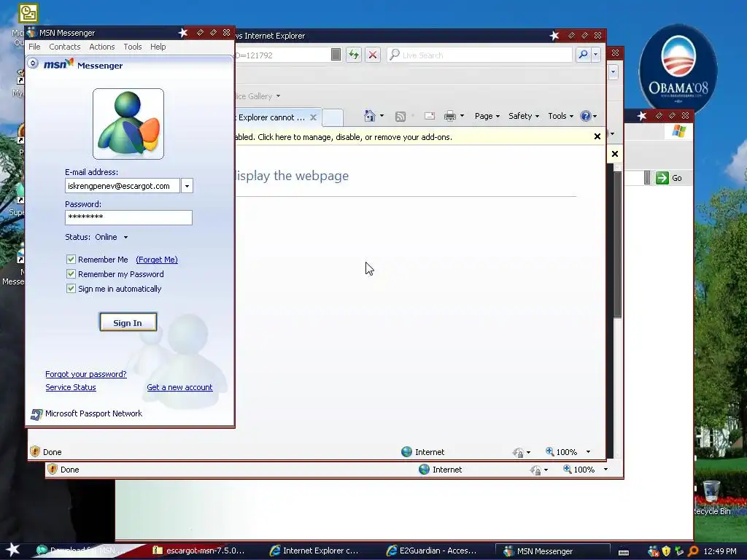Click the Sign In button
Image resolution: width=747 pixels, height=560 pixels.
tap(128, 322)
